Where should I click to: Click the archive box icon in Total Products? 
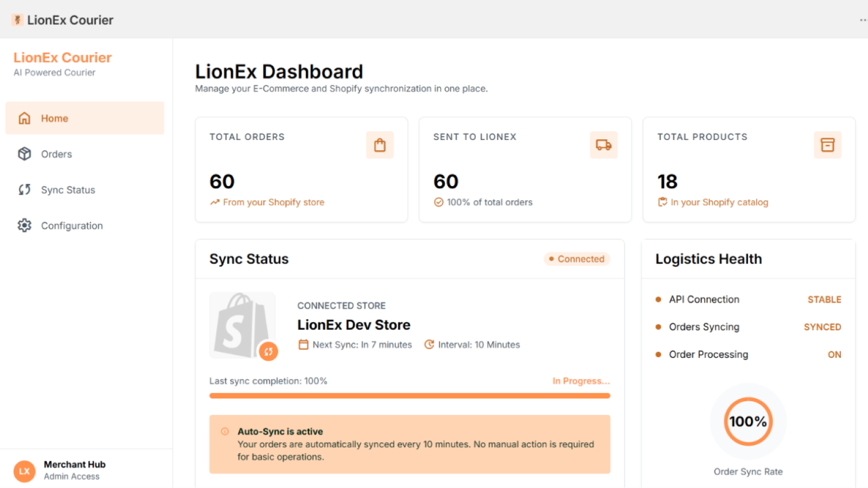point(827,145)
